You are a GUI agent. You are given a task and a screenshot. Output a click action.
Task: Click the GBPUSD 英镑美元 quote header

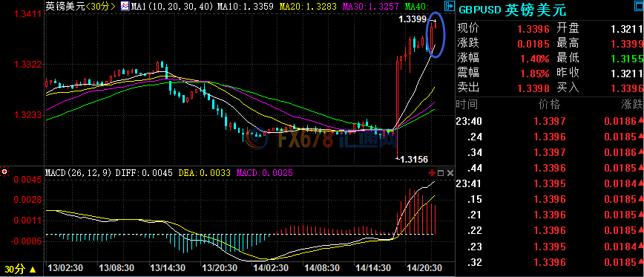512,10
